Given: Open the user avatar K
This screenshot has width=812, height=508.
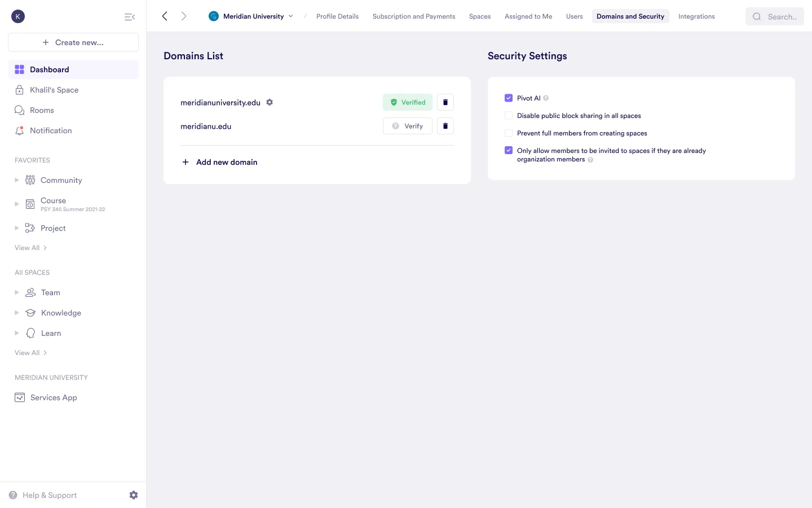Looking at the screenshot, I should (x=18, y=16).
